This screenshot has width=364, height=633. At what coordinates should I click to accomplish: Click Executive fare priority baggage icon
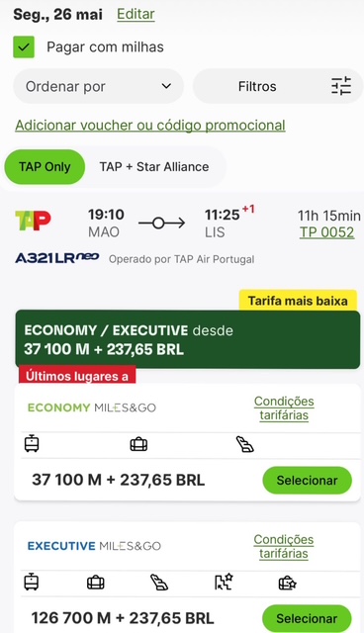point(288,583)
